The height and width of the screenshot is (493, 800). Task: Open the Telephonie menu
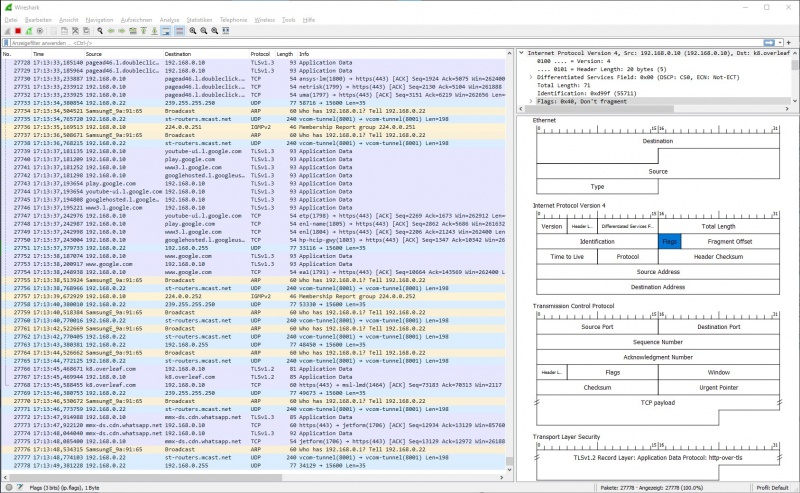pos(234,20)
